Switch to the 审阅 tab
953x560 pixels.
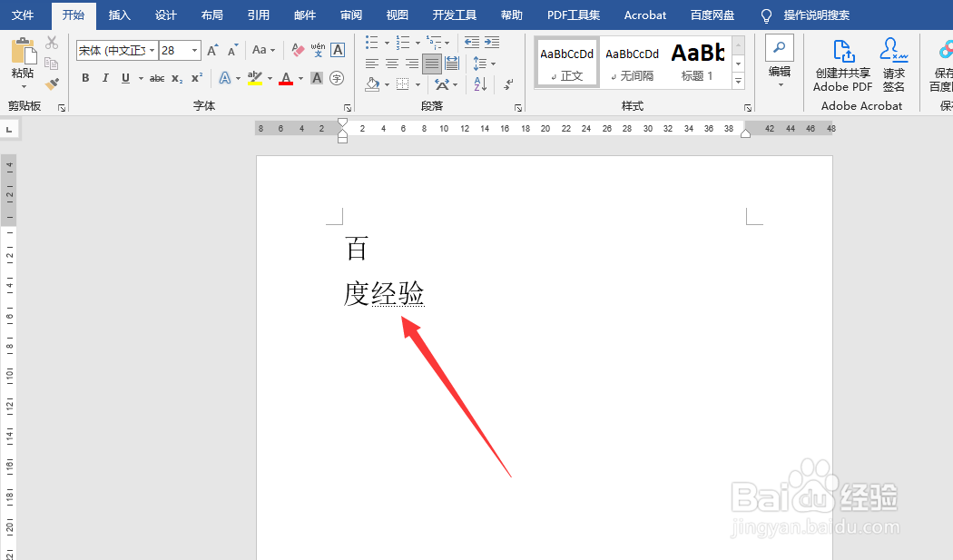351,15
